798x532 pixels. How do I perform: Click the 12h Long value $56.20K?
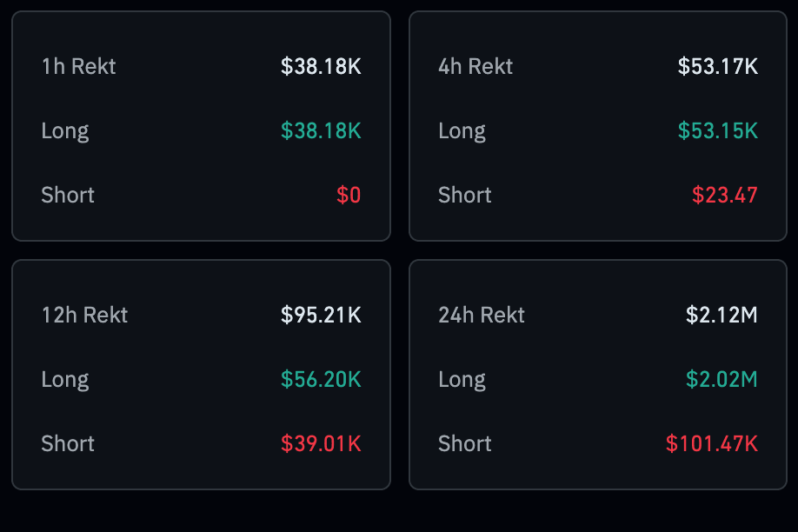(321, 380)
